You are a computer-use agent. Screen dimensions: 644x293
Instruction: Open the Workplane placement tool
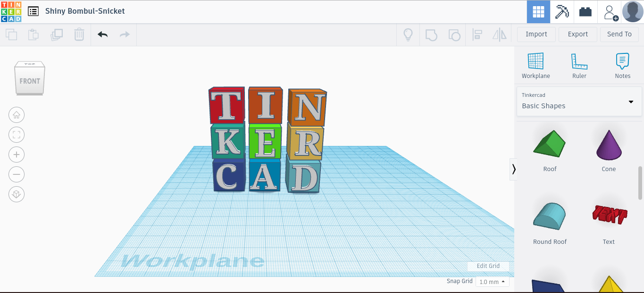pos(535,64)
